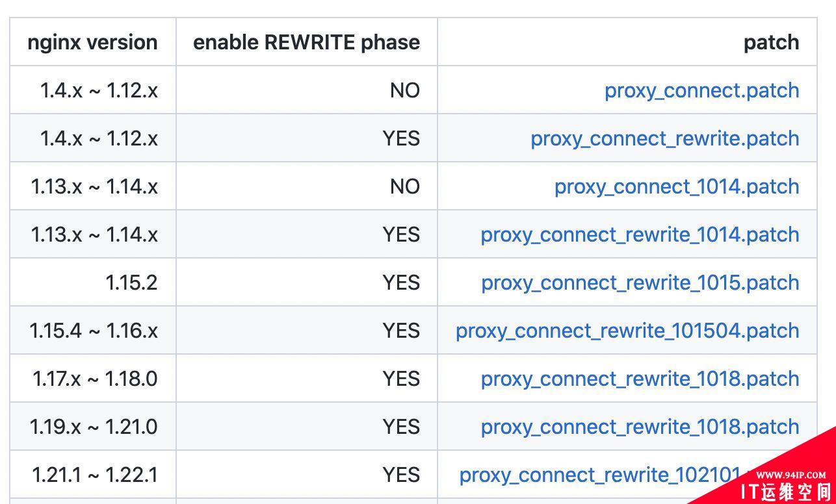This screenshot has height=504, width=836.
Task: Select the 1.15.4 ~ 1.16.x version cell
Action: [93, 331]
